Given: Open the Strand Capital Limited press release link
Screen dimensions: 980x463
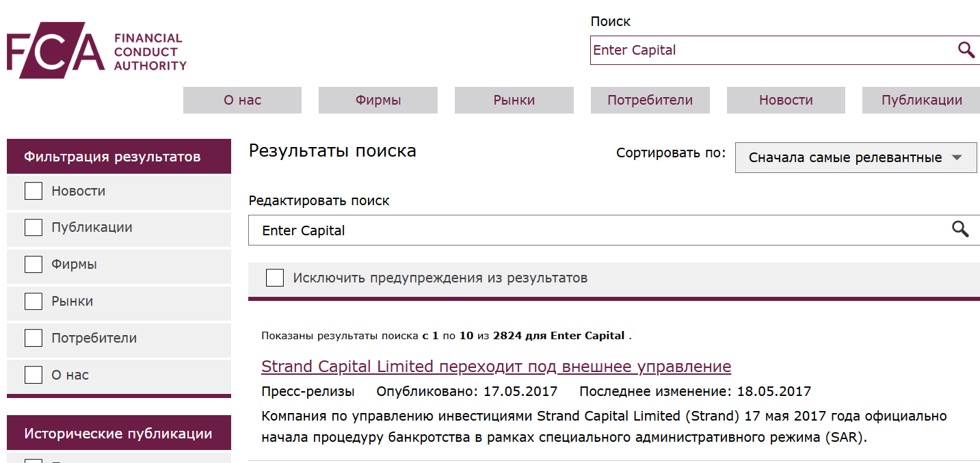Looking at the screenshot, I should pos(496,367).
